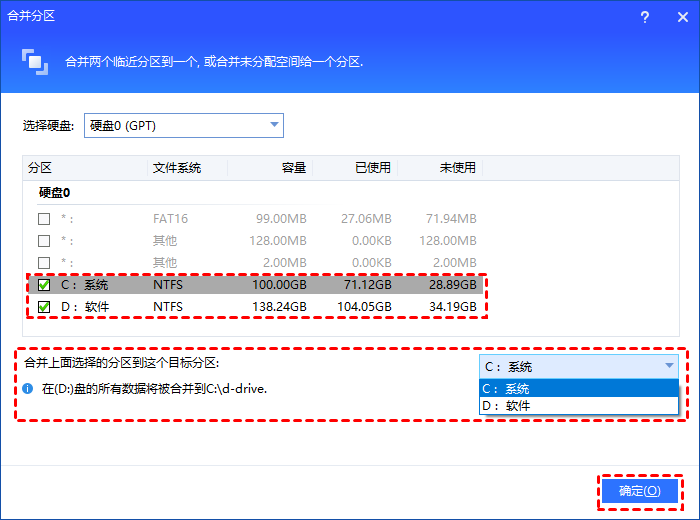The height and width of the screenshot is (520, 700).
Task: Open the 选择硬盘 disk dropdown
Action: (x=184, y=125)
